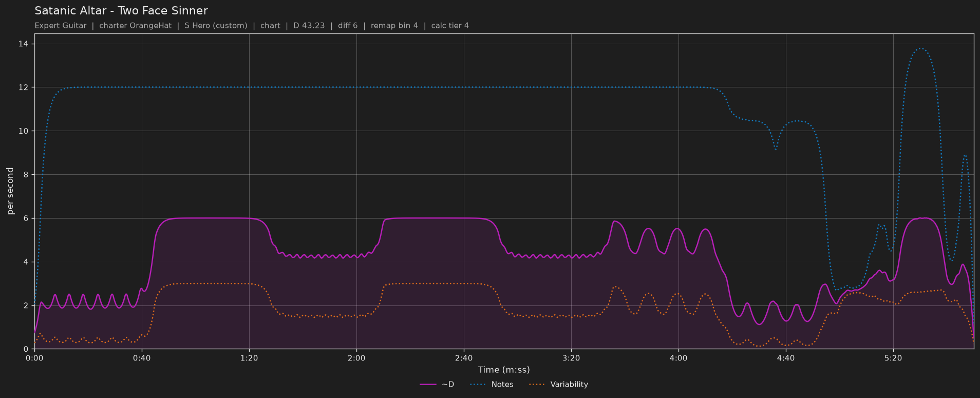Click the "per second" y-axis label
980x398 pixels.
tap(10, 191)
